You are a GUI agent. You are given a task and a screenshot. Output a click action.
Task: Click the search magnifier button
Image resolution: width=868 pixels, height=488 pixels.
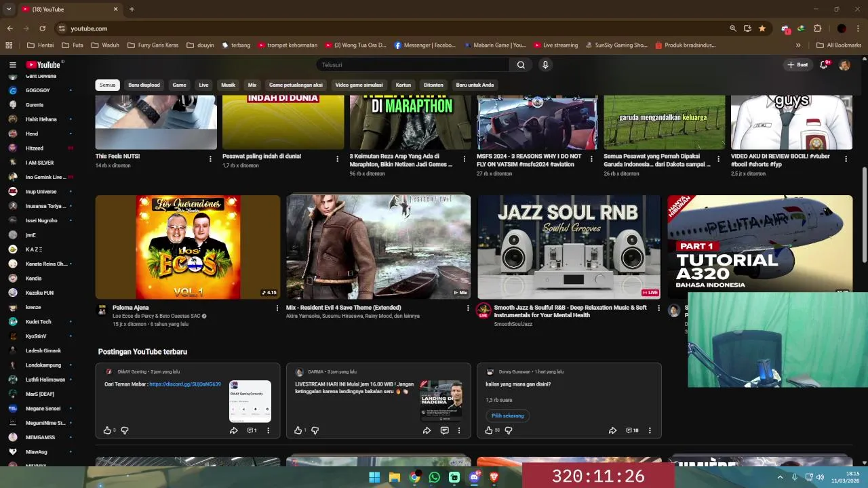click(521, 65)
